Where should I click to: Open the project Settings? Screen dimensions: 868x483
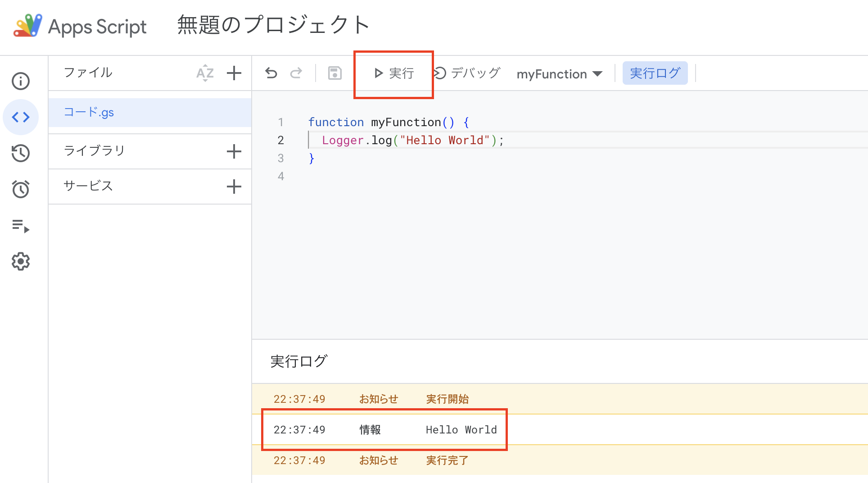tap(21, 261)
